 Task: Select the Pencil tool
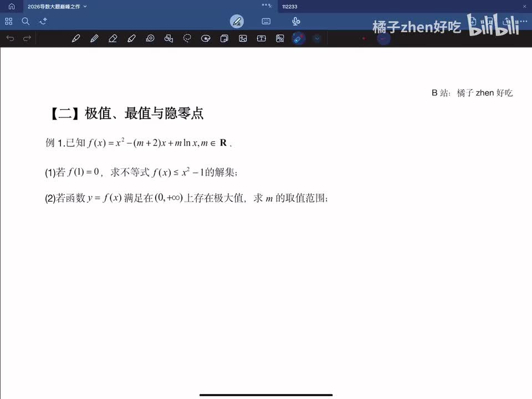(x=94, y=38)
